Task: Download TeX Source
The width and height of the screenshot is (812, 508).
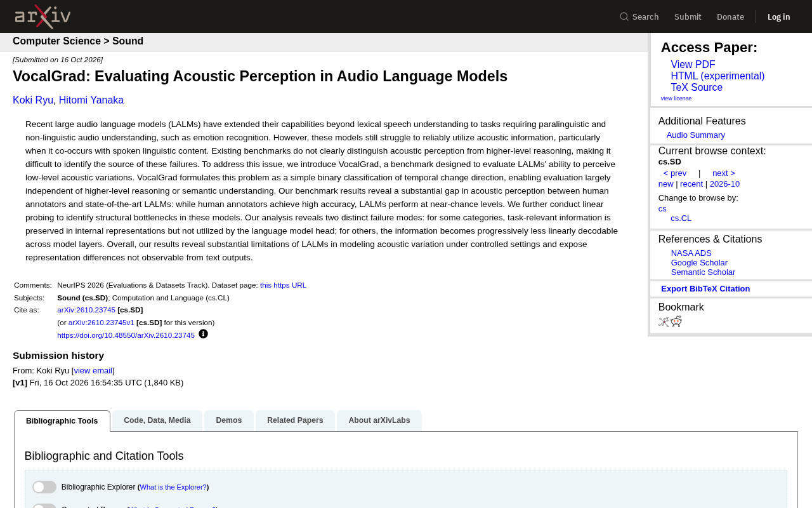Action: click(x=697, y=88)
